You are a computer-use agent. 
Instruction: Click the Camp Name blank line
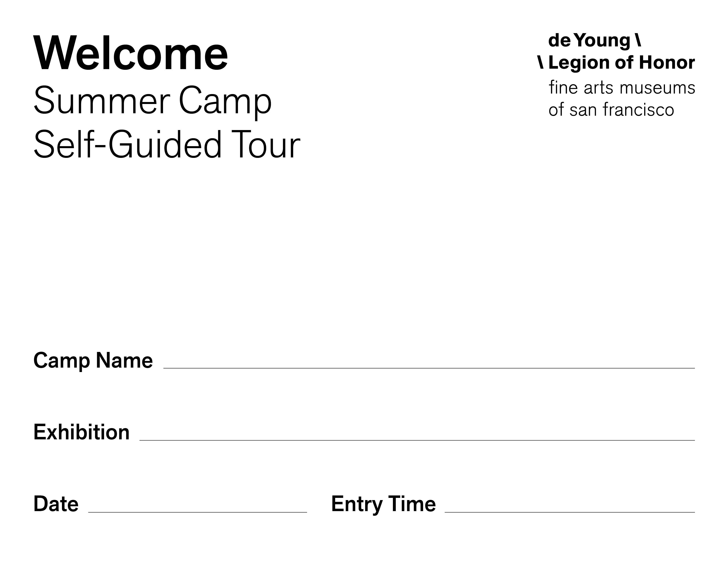point(429,368)
